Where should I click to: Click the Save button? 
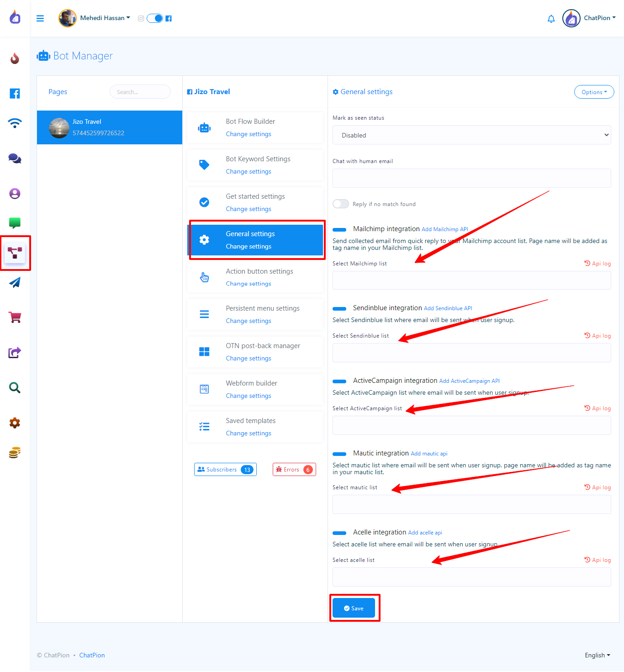(x=354, y=608)
